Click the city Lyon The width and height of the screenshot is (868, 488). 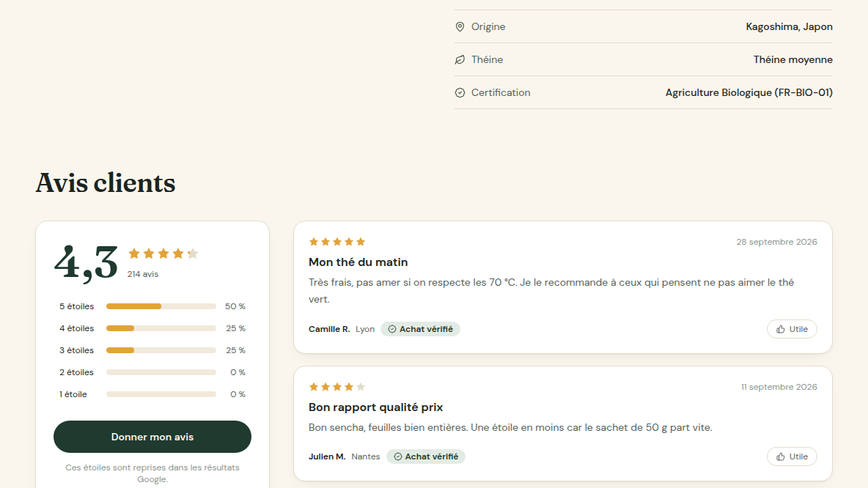[365, 329]
